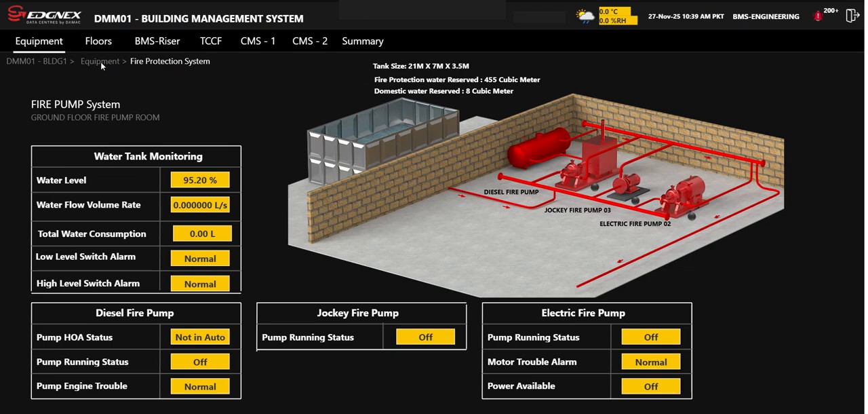This screenshot has width=868, height=414.
Task: Open the CMS - 1 tab
Action: pos(258,41)
